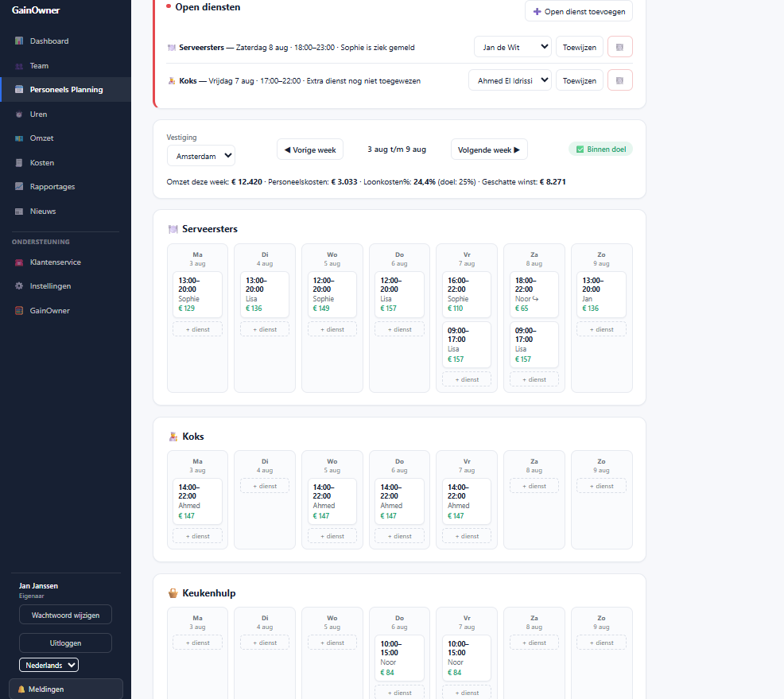Open the Meldingen notifications panel
The height and width of the screenshot is (699, 784).
point(65,689)
